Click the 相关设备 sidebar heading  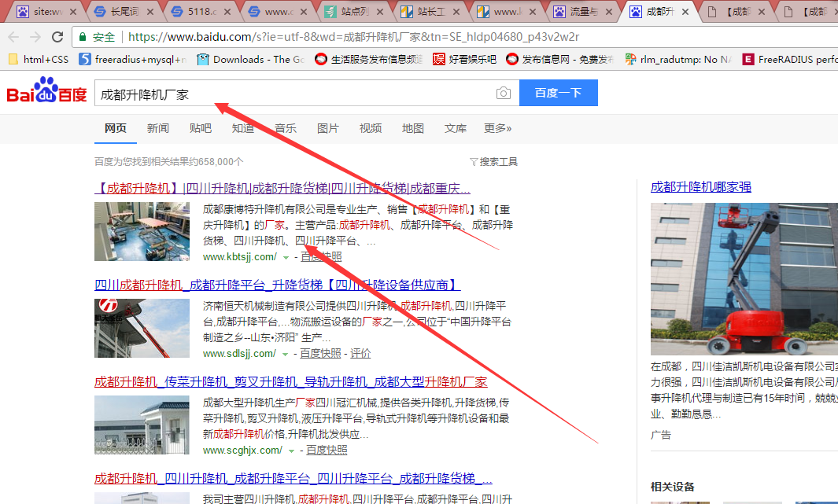672,487
